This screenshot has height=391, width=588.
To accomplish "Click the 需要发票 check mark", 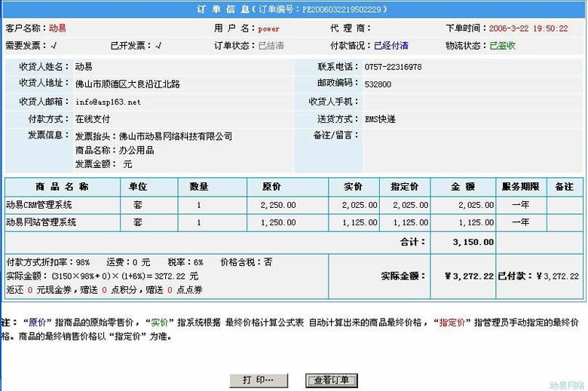I will (x=54, y=46).
